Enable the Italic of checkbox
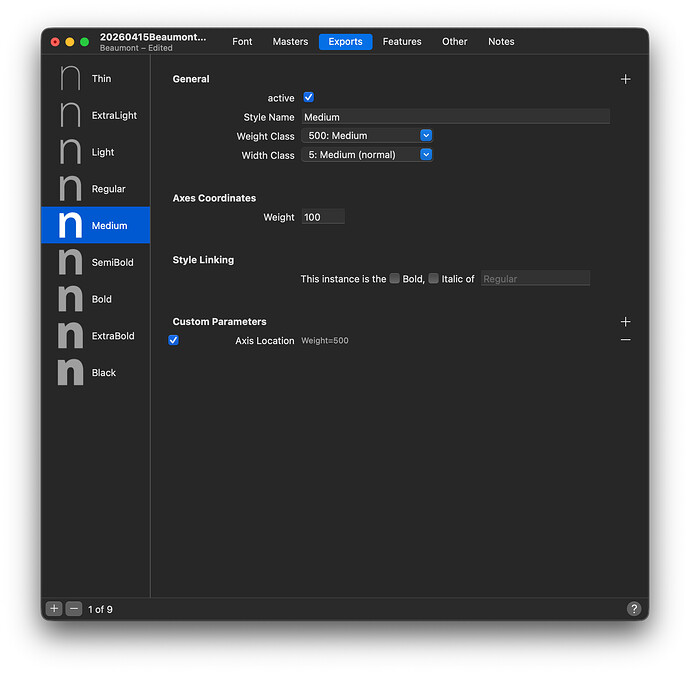 [433, 279]
